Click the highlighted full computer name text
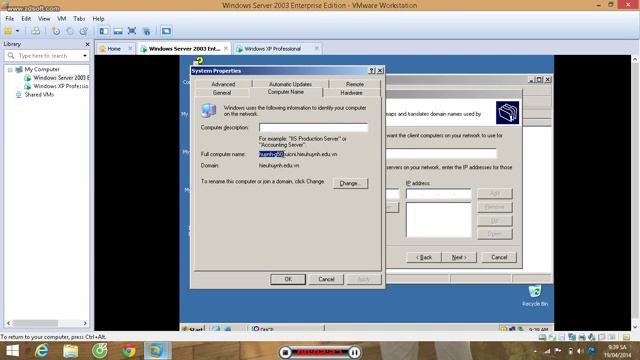The width and height of the screenshot is (640, 360). 271,154
